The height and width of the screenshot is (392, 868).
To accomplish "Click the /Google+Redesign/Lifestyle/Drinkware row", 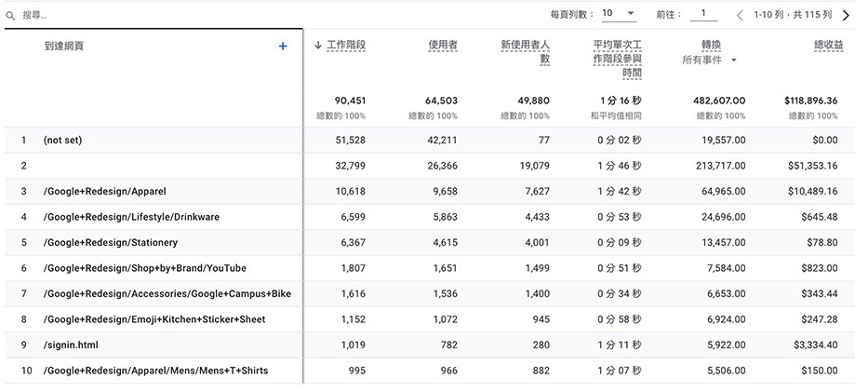I will [131, 217].
